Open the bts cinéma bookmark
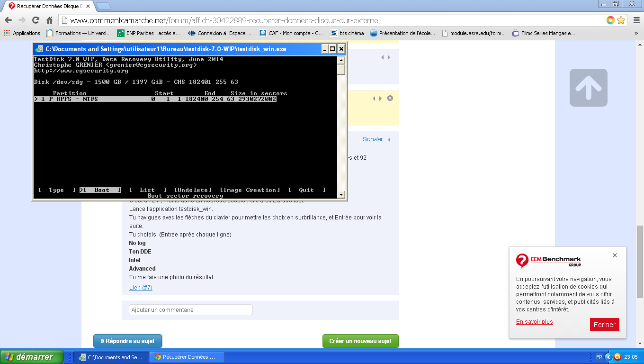 347,33
